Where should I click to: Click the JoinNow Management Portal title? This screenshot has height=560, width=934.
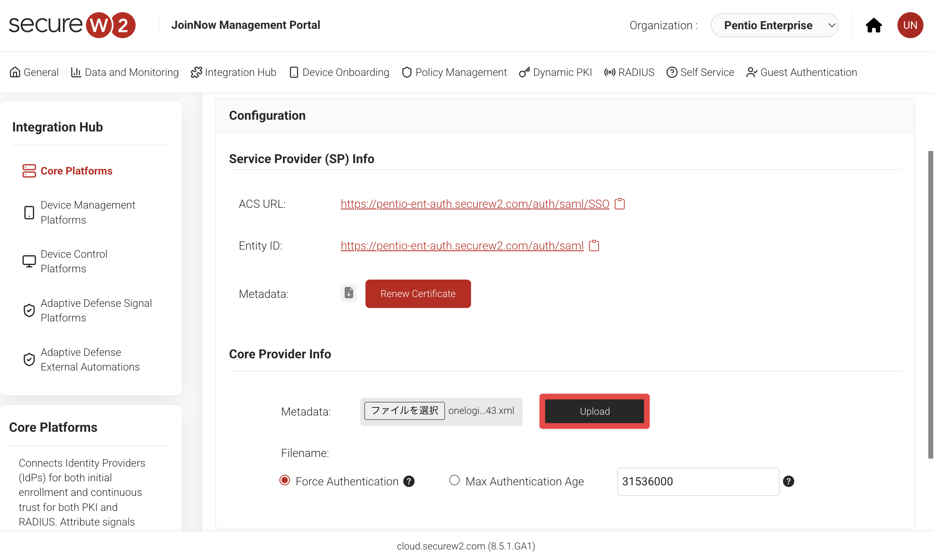pyautogui.click(x=246, y=25)
